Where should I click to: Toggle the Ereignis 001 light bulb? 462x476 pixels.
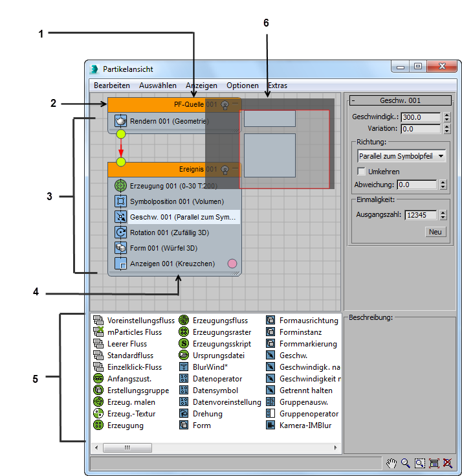(225, 170)
